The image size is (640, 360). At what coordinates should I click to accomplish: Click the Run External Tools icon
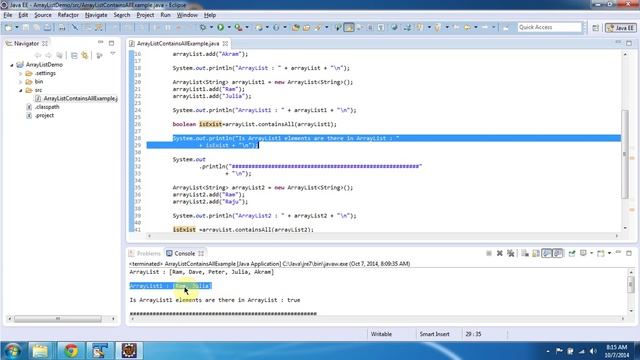coord(238,27)
